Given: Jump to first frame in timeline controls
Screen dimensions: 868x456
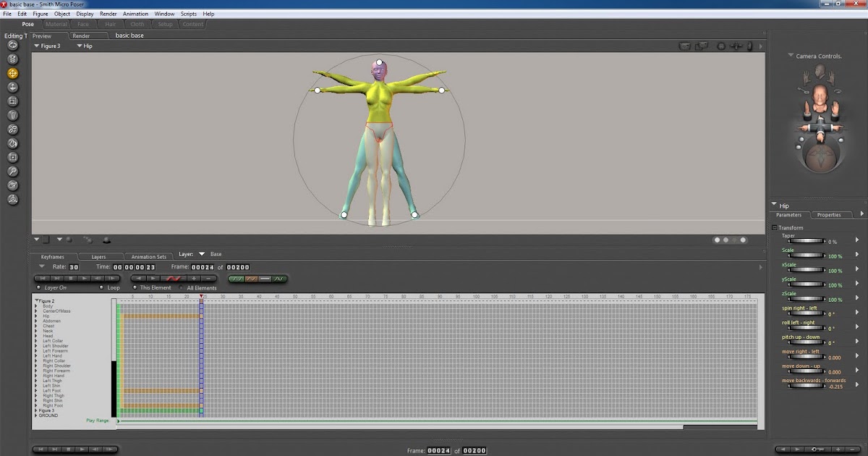Looking at the screenshot, I should click(43, 278).
